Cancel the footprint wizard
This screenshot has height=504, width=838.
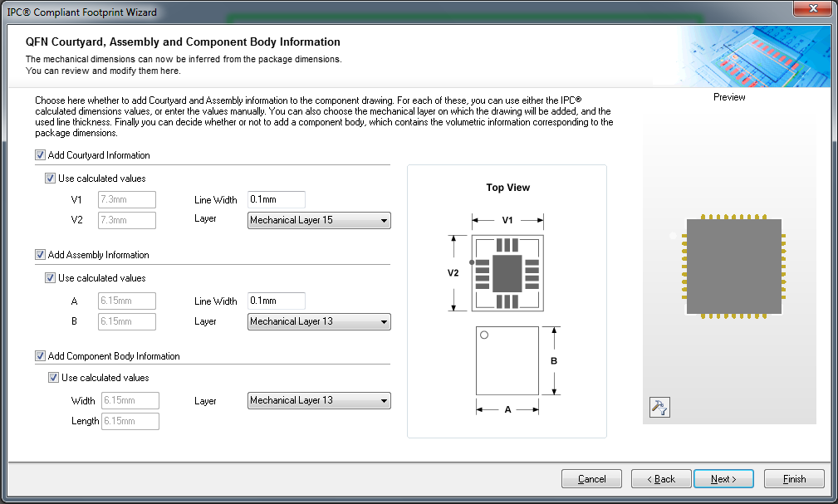click(x=591, y=479)
